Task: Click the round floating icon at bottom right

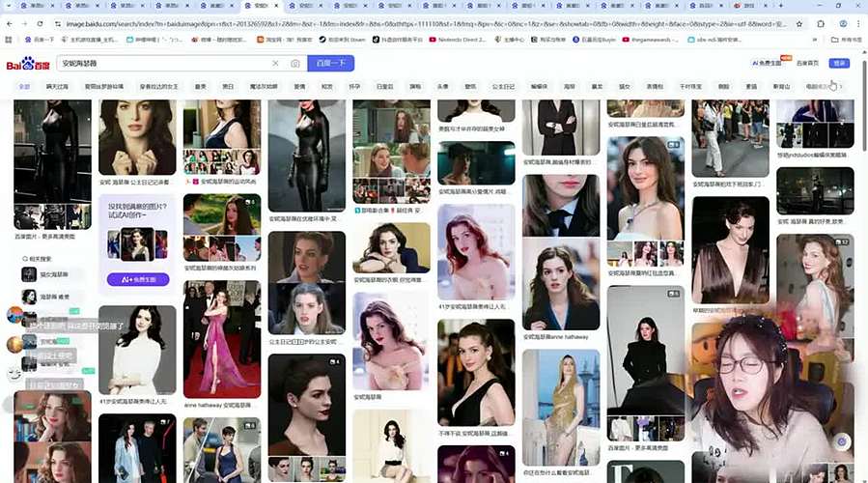Action: [842, 441]
